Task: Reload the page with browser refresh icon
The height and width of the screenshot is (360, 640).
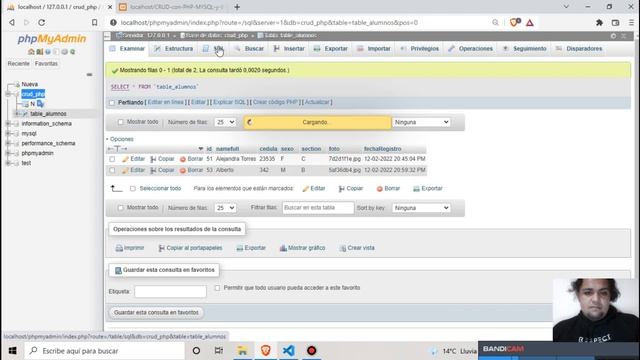Action: [x=42, y=22]
